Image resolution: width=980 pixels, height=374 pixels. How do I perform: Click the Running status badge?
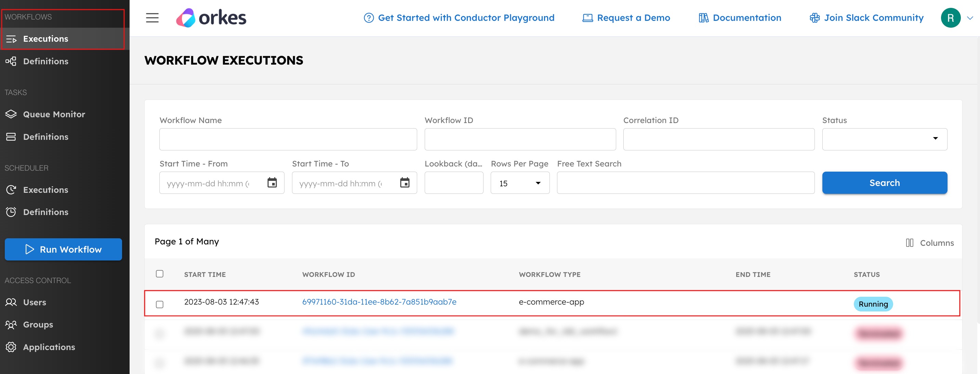point(873,304)
